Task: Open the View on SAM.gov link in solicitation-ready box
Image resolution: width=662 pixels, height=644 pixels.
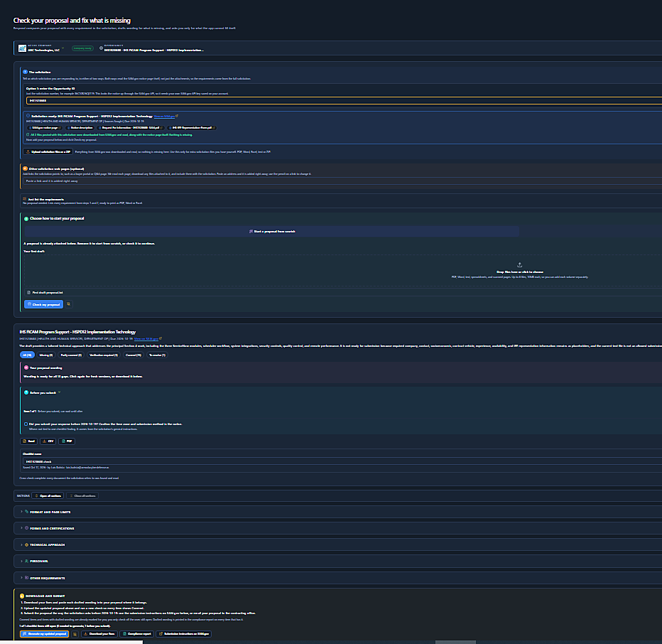Action: pyautogui.click(x=164, y=116)
